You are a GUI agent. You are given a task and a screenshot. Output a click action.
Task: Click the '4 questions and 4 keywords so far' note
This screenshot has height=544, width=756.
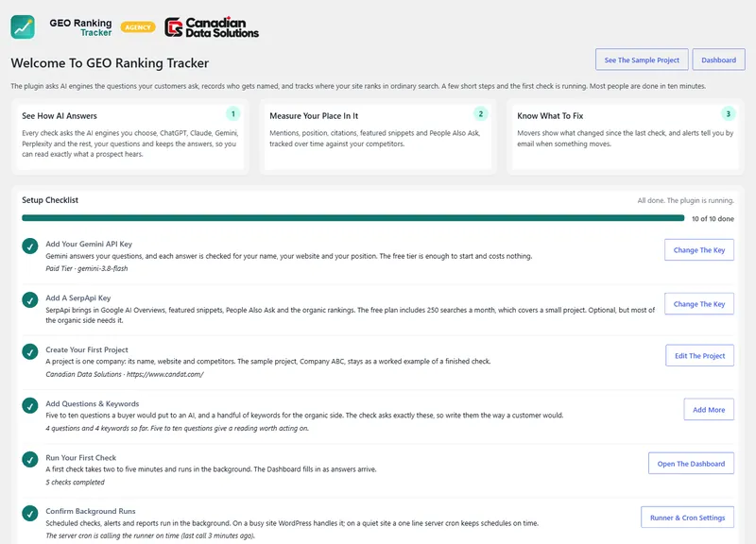click(x=177, y=428)
